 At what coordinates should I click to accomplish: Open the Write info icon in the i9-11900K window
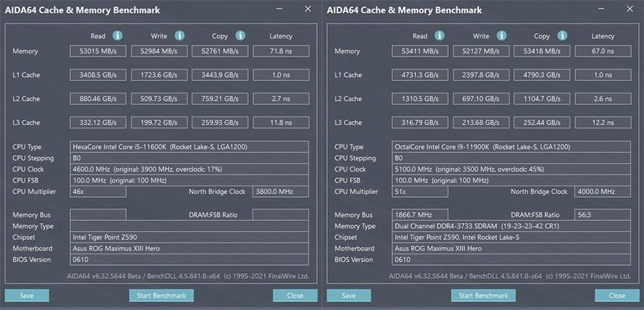click(x=501, y=35)
